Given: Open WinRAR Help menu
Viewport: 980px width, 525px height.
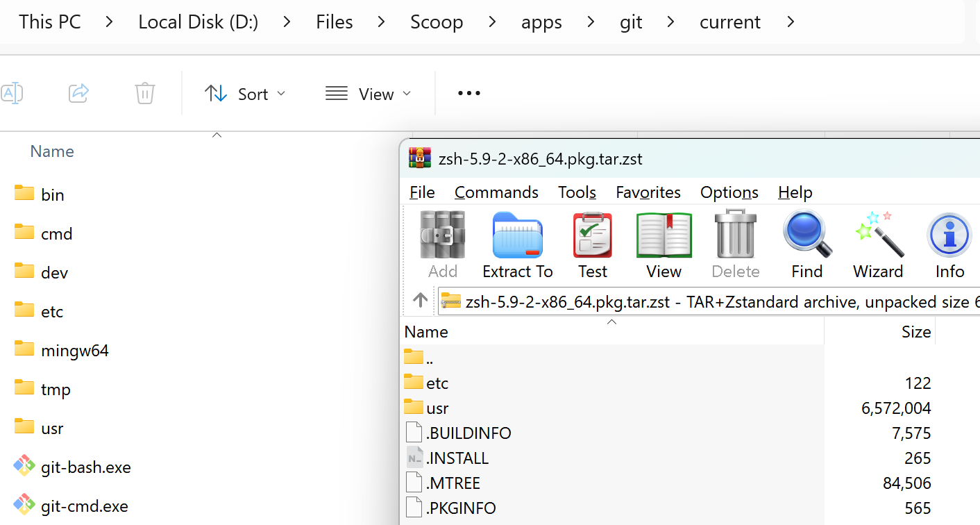Looking at the screenshot, I should click(x=795, y=192).
